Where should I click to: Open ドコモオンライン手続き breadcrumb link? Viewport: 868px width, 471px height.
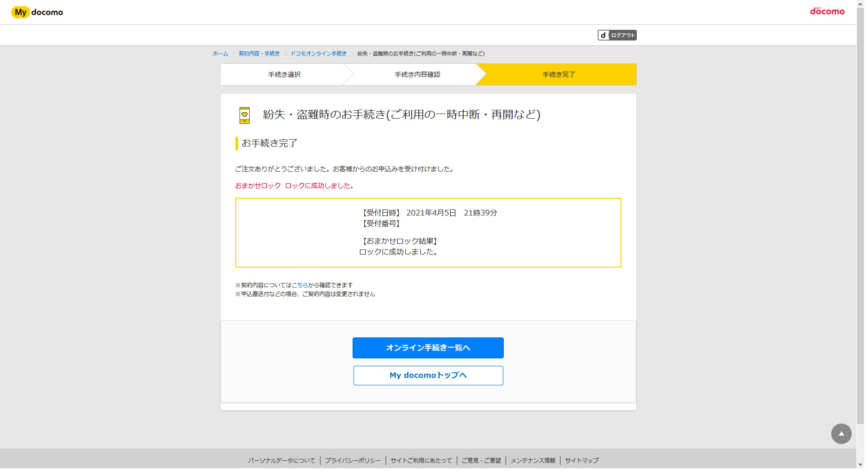(x=319, y=54)
